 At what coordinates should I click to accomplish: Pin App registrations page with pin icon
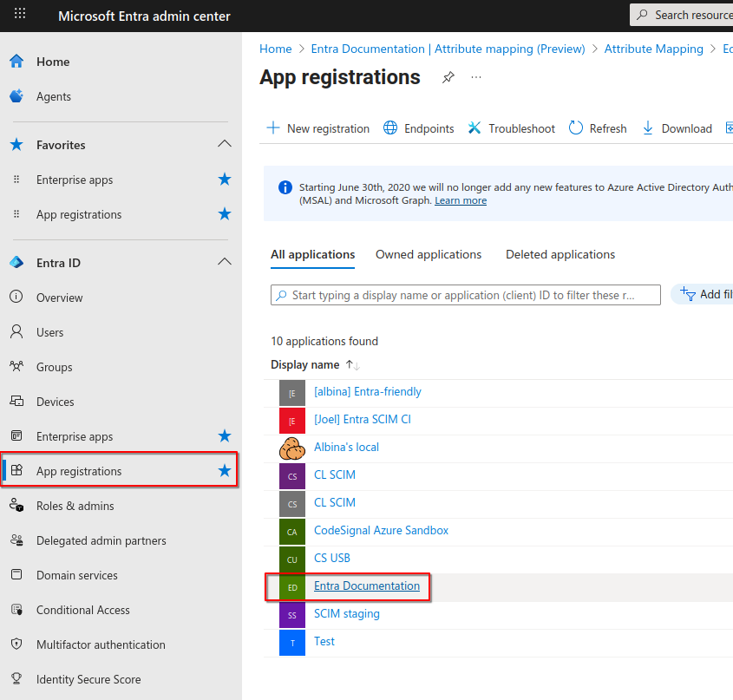[448, 77]
